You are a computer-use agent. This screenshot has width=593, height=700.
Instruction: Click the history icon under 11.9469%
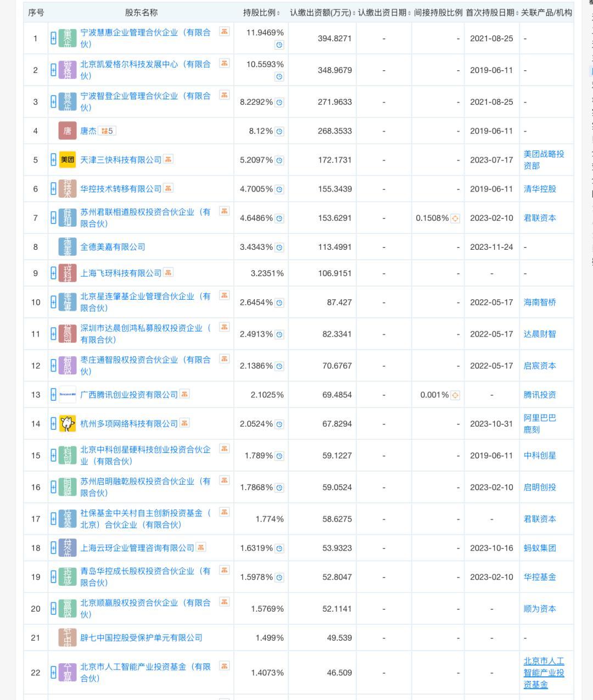click(279, 45)
